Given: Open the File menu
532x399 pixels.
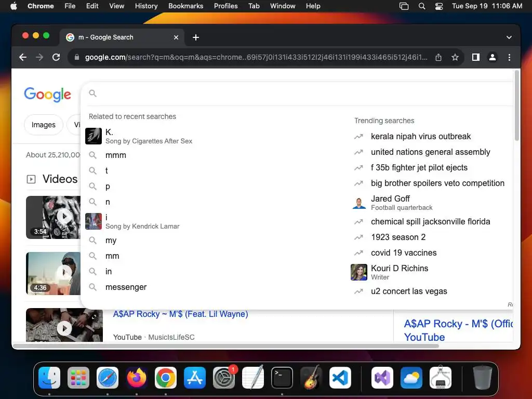Looking at the screenshot, I should point(70,6).
